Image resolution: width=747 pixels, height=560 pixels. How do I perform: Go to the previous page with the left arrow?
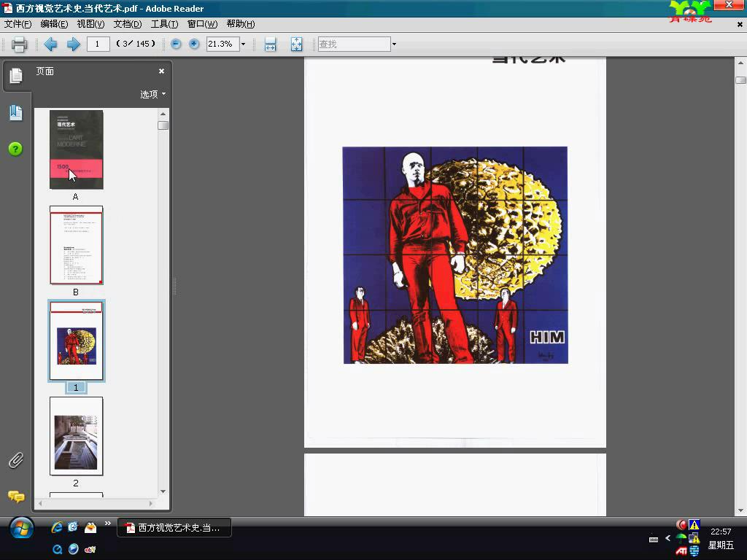[x=50, y=44]
